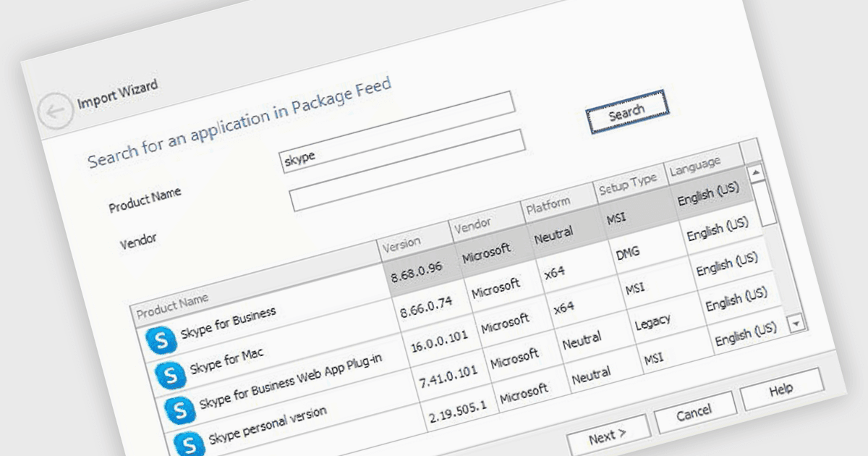Image resolution: width=868 pixels, height=456 pixels.
Task: Select the Skype for Mac icon
Action: click(x=171, y=376)
